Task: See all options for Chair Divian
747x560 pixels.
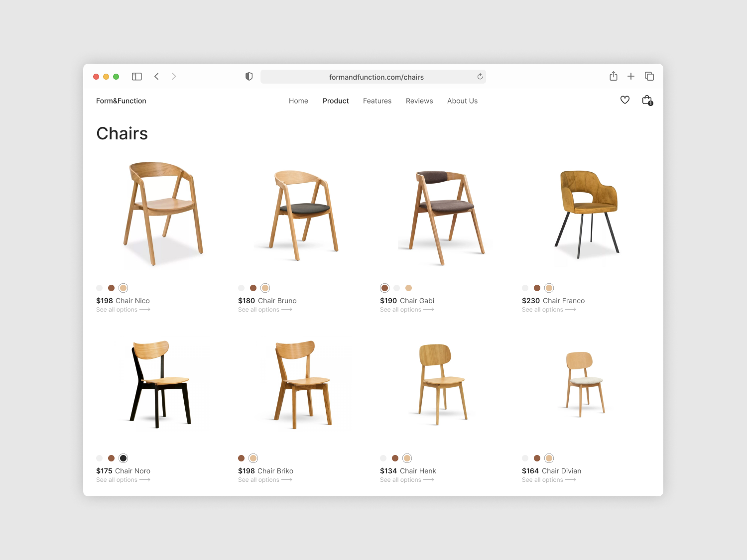Action: pyautogui.click(x=549, y=480)
